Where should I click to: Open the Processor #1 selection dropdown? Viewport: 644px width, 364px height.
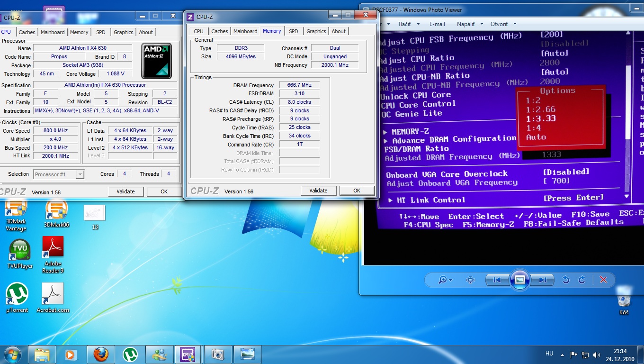[59, 174]
